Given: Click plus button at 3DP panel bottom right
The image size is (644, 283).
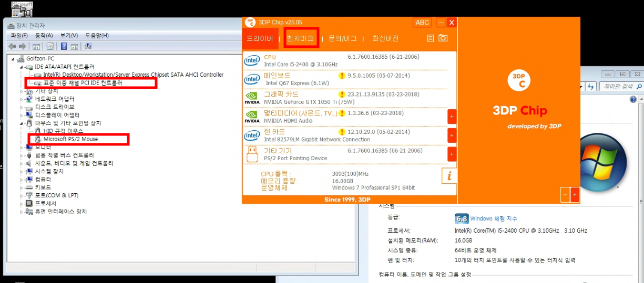Looking at the screenshot, I should point(575,194).
